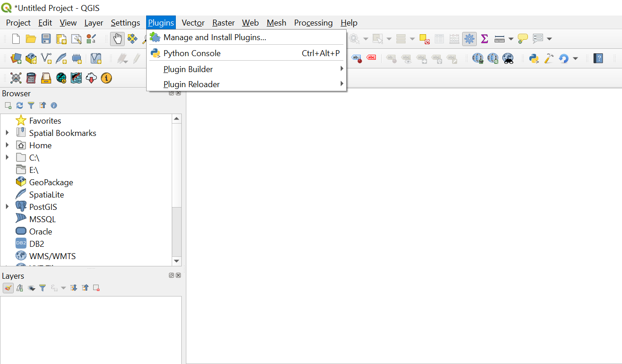Expand the Spatial Bookmarks tree item
The height and width of the screenshot is (364, 622).
click(7, 133)
